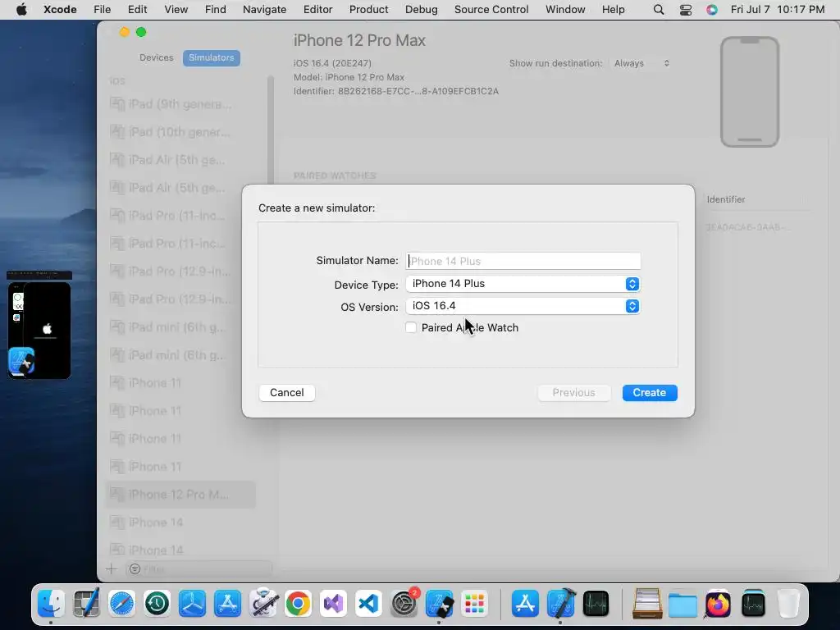Open the Debug menu

tap(421, 10)
